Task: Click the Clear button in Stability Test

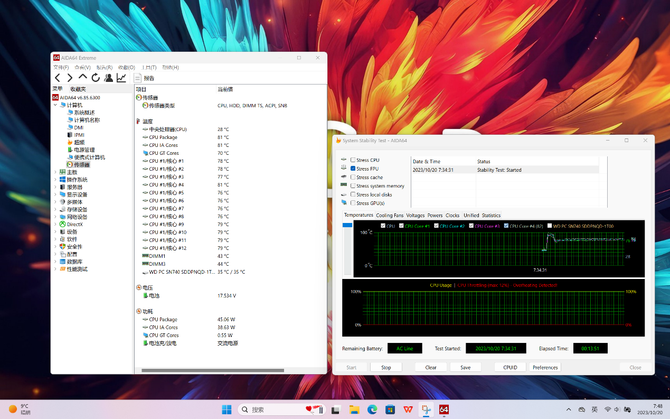Action: click(431, 367)
